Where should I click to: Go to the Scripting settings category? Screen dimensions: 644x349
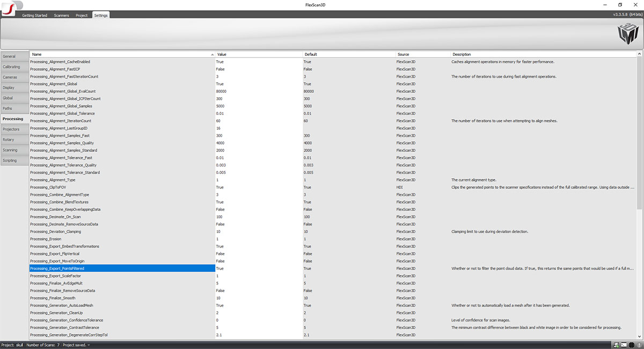(10, 161)
